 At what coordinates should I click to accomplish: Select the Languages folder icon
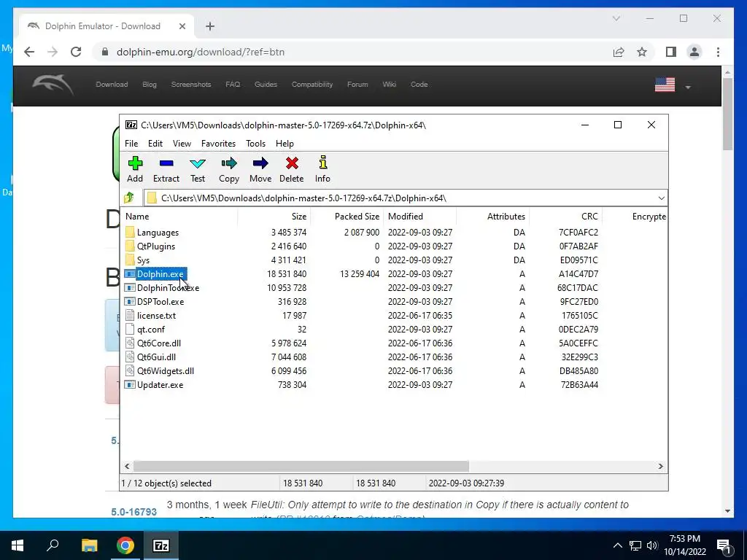130,233
